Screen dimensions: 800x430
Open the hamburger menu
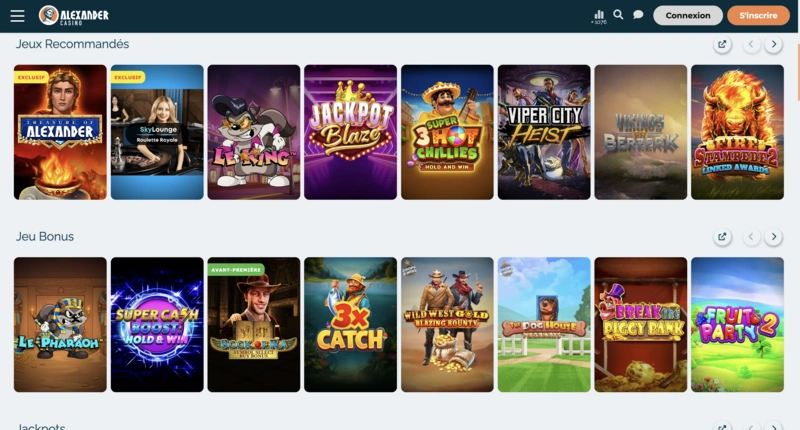17,16
